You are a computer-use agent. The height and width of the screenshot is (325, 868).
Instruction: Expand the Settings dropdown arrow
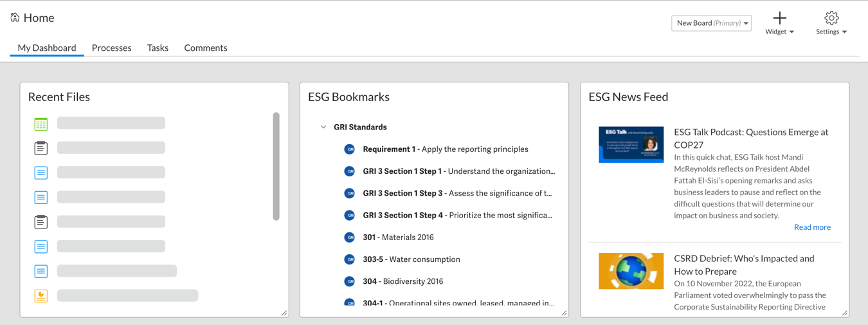pos(844,32)
